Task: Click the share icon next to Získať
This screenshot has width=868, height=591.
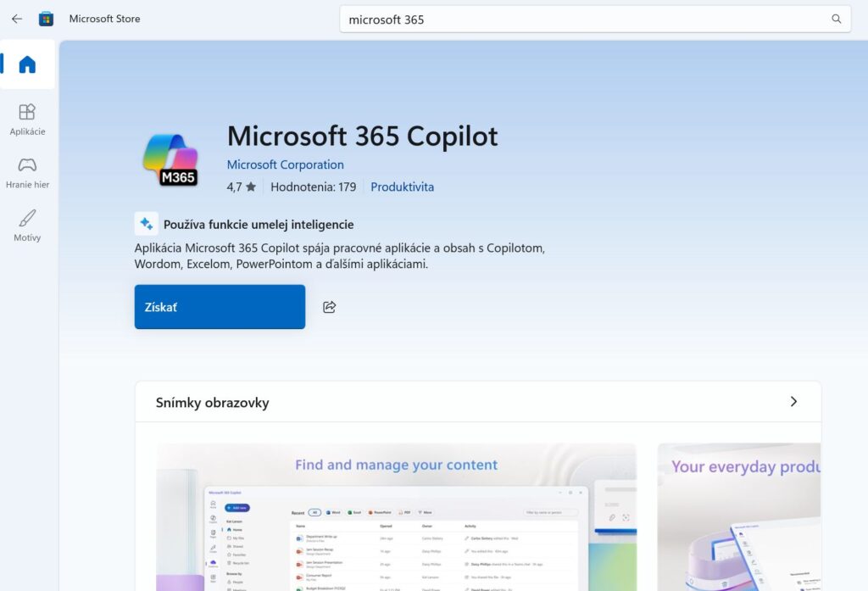Action: pyautogui.click(x=328, y=307)
